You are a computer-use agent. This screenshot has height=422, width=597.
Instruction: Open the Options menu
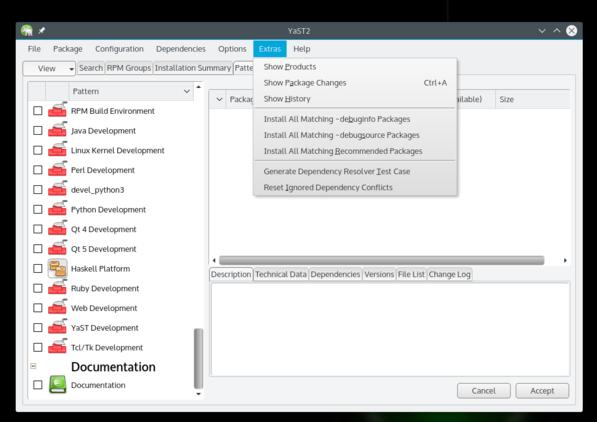(232, 49)
